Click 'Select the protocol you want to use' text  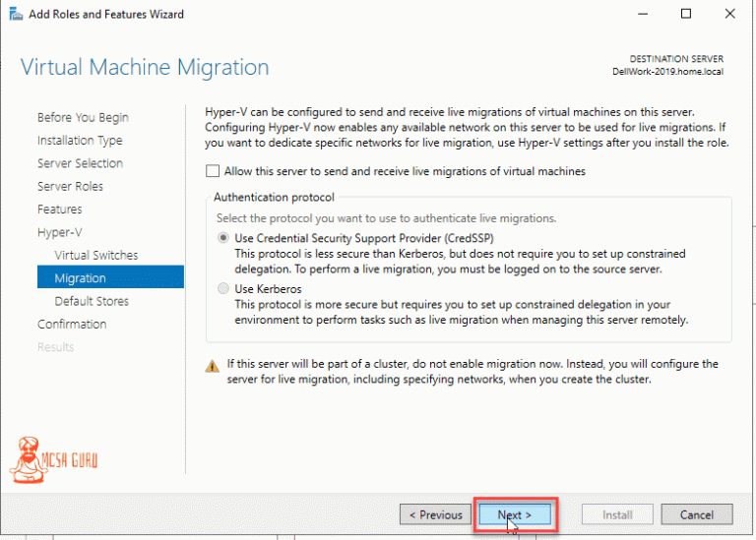(386, 218)
